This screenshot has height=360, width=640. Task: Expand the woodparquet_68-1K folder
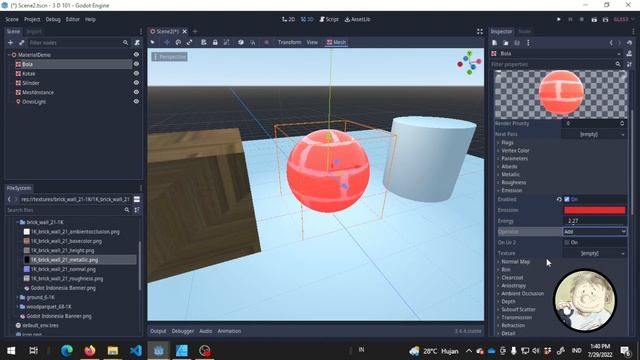tap(17, 307)
